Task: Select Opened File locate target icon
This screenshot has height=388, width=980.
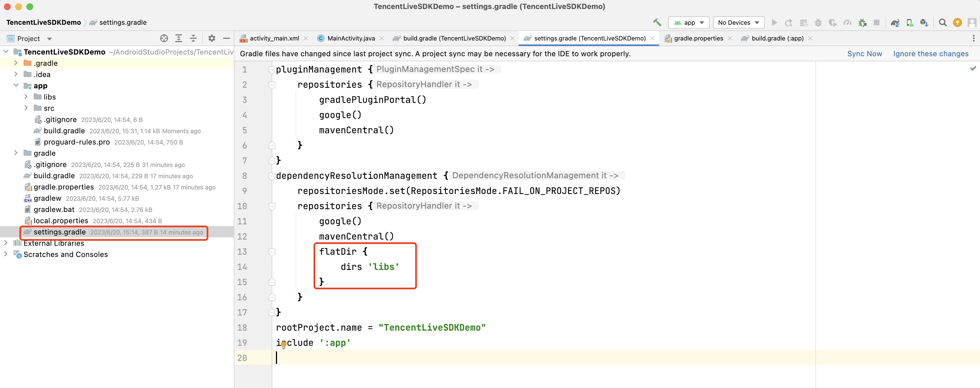Action: point(164,39)
